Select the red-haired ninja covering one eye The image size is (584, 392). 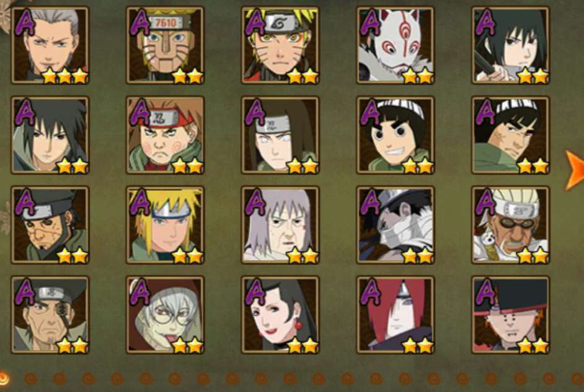point(395,315)
